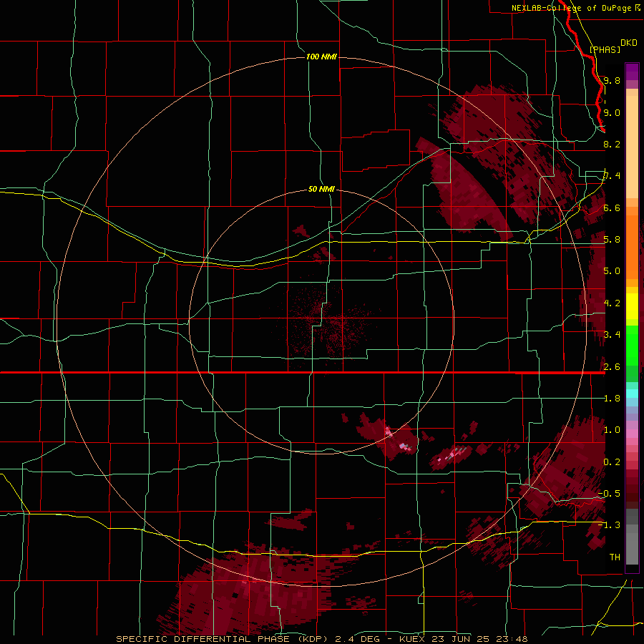Select the "[PHAS]" product label
The image size is (644, 644).
[x=605, y=49]
